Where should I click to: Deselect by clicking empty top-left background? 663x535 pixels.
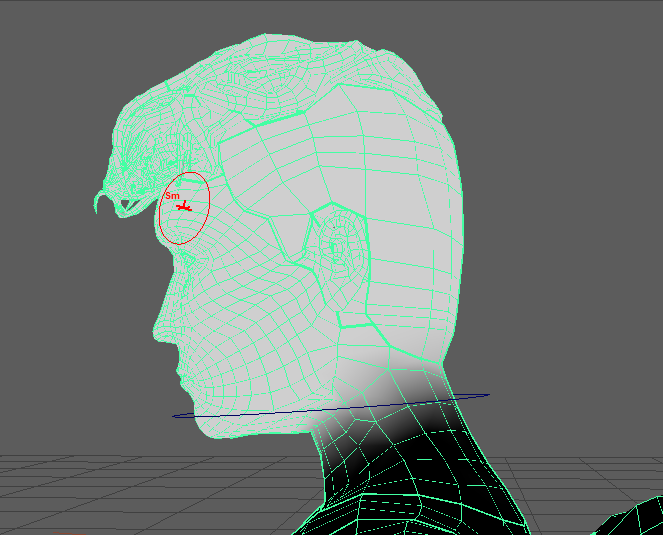coord(50,50)
